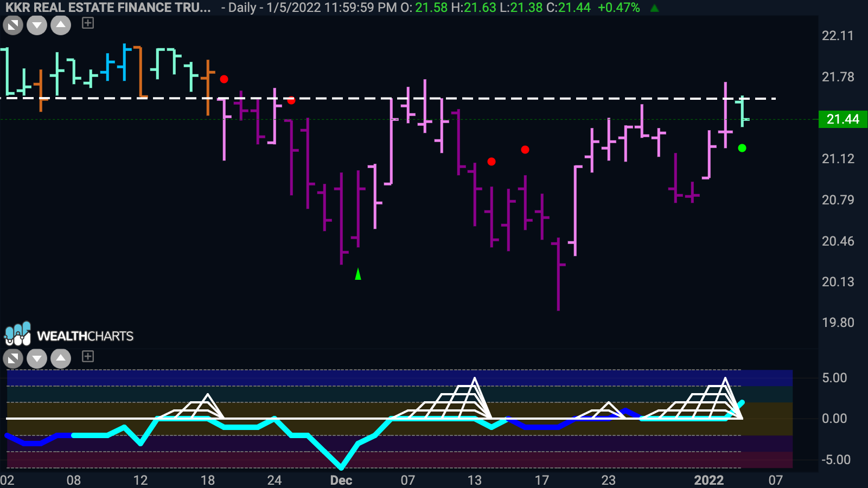Click the O:21.58 open value in header
Screen dimensions: 868x488
point(424,8)
